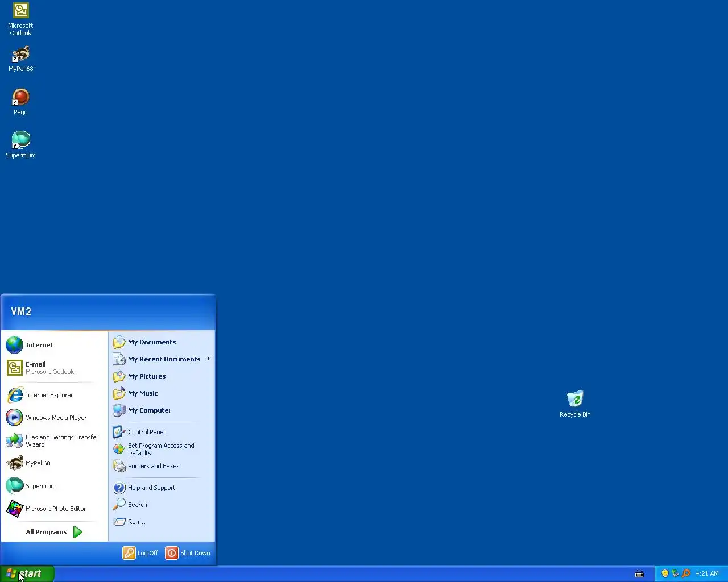Expand All Programs menu

(x=55, y=532)
